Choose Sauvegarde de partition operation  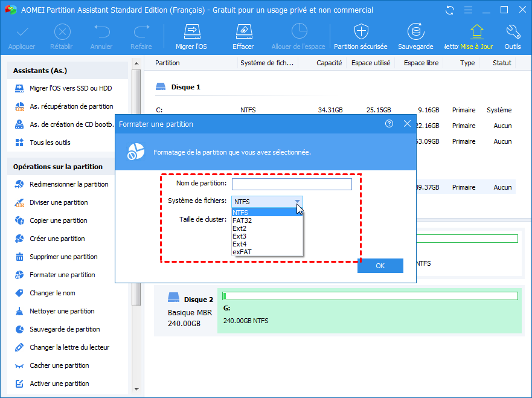tap(57, 329)
